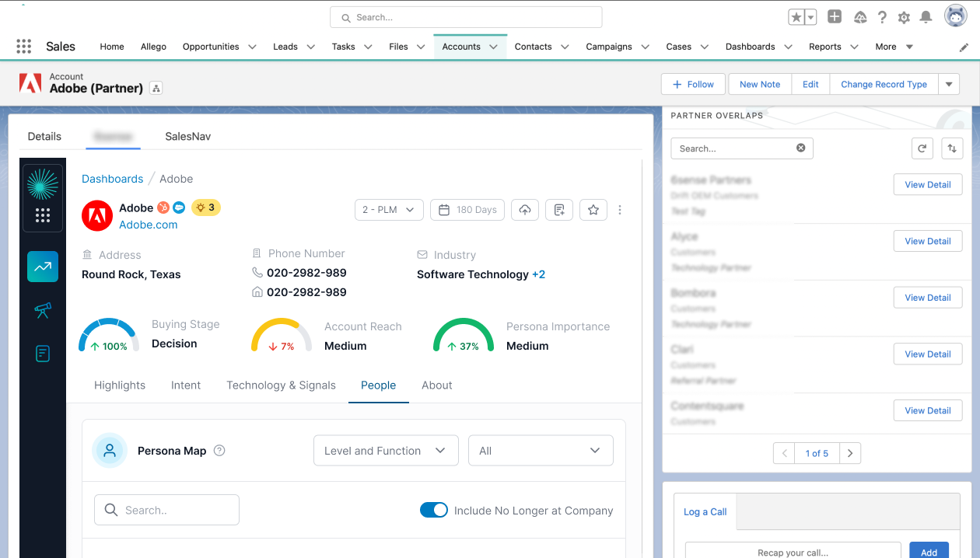Open the user avatar profile menu

[956, 16]
